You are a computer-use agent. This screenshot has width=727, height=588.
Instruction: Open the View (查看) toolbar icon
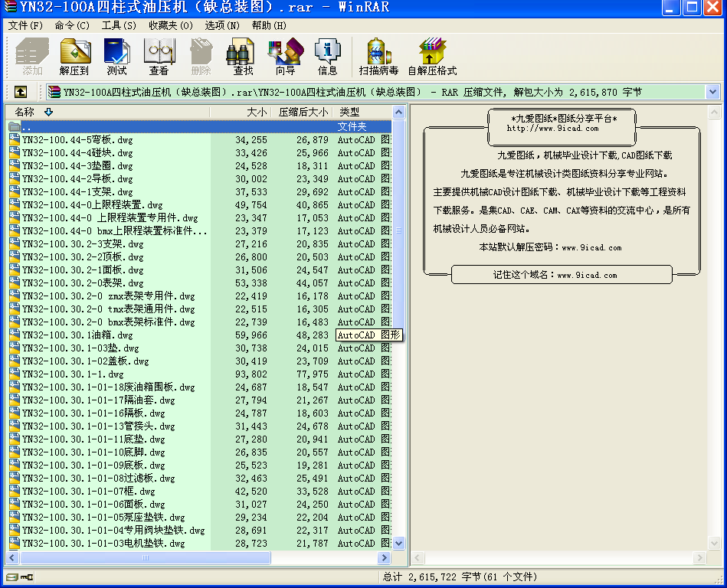(159, 57)
